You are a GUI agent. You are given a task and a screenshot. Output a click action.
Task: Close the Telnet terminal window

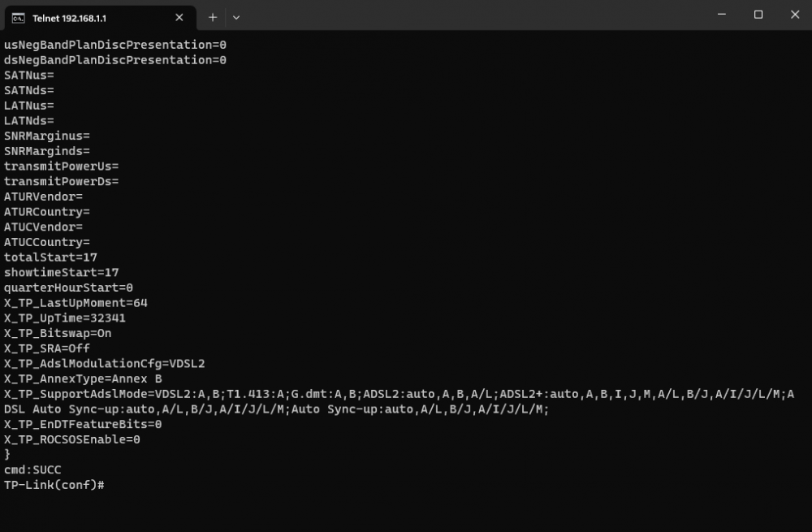coord(795,15)
